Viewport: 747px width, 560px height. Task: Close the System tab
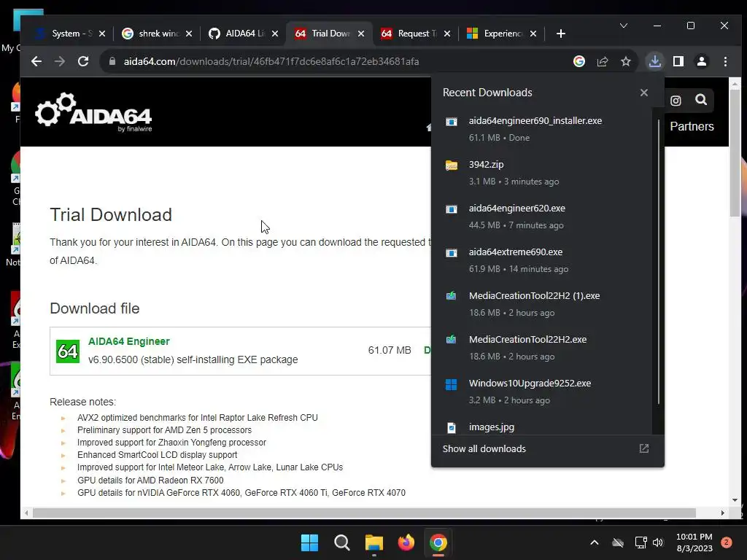coord(102,34)
